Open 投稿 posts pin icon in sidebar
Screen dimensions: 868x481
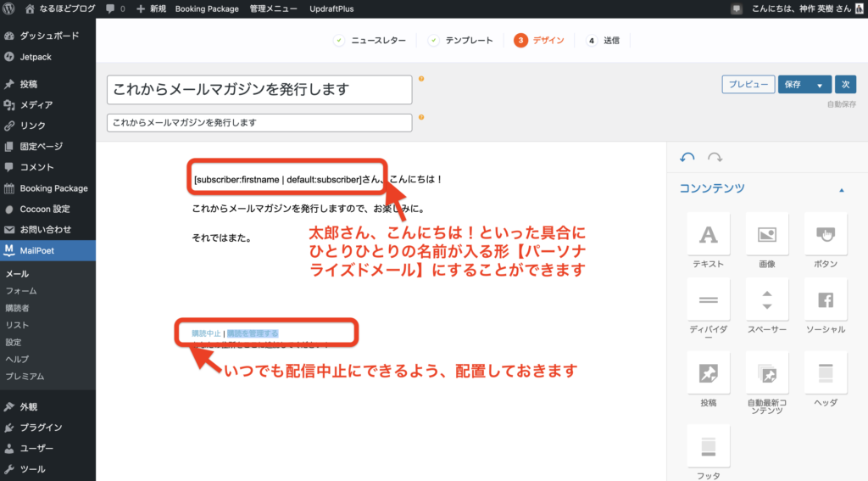coord(8,84)
